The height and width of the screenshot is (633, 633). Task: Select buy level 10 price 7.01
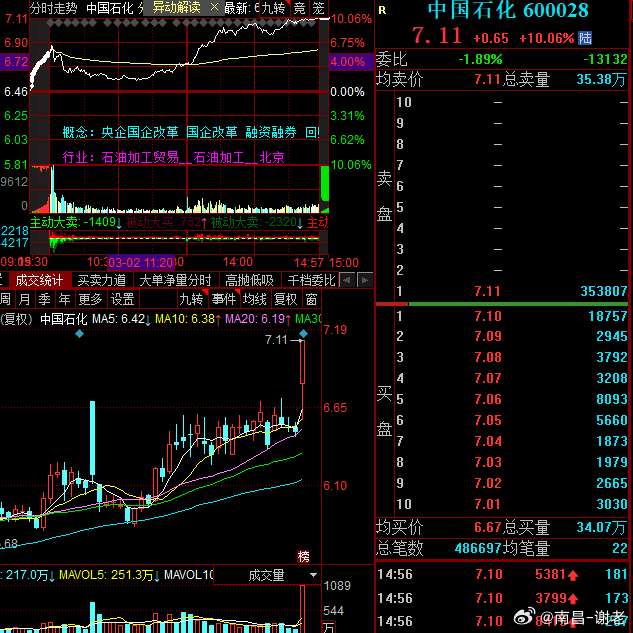point(488,504)
